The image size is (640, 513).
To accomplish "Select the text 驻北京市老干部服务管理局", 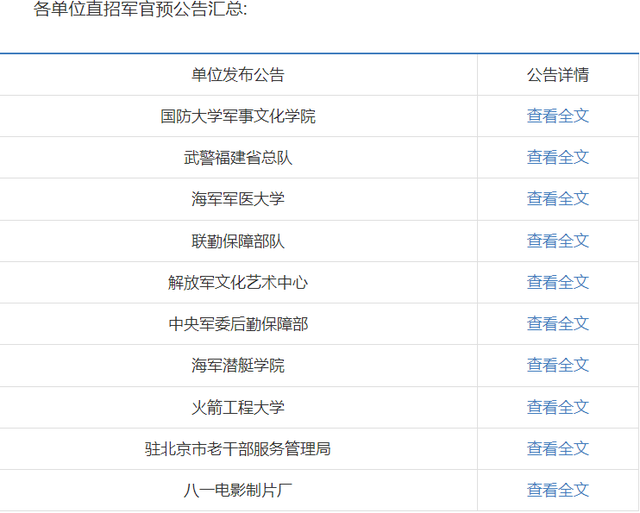I will tap(238, 449).
